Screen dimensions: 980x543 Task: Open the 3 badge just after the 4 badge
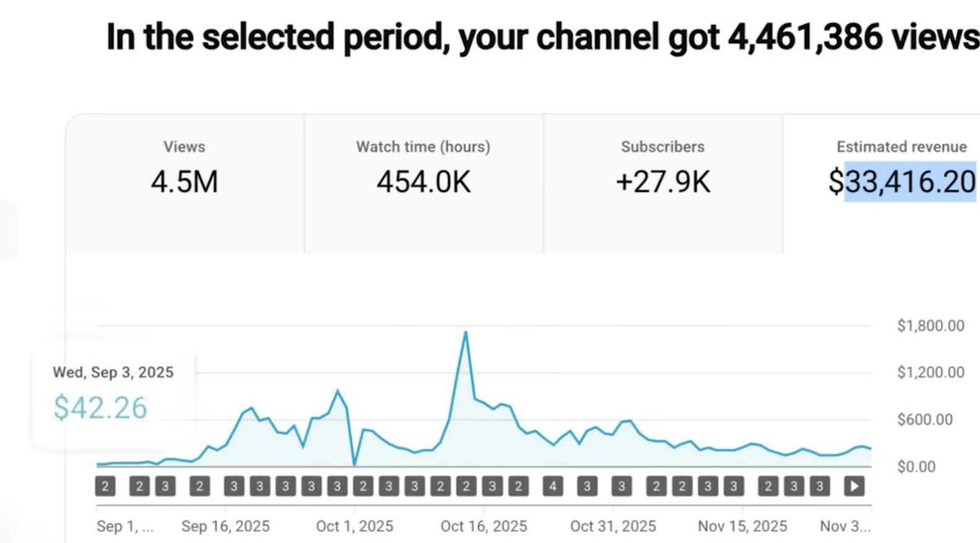[587, 487]
